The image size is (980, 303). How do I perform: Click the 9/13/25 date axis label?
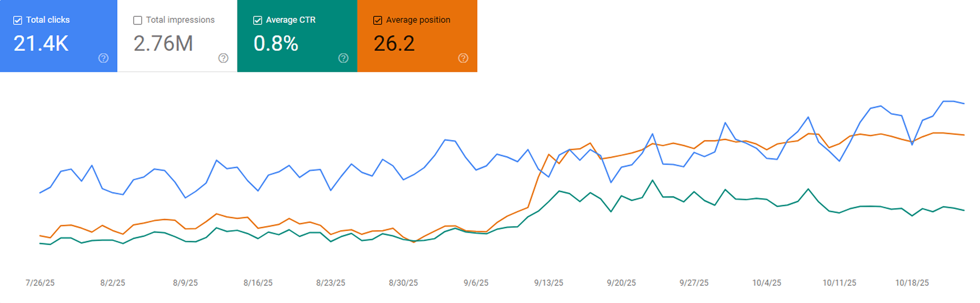point(549,283)
